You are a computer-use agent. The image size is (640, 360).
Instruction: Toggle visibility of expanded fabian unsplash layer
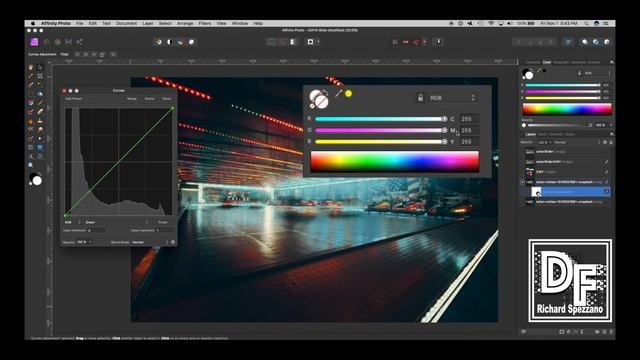coord(607,182)
